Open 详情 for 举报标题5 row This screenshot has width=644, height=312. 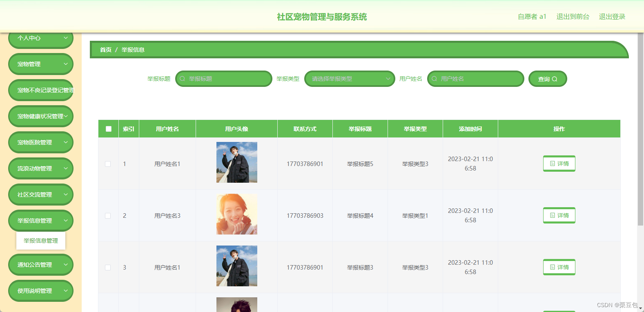559,164
